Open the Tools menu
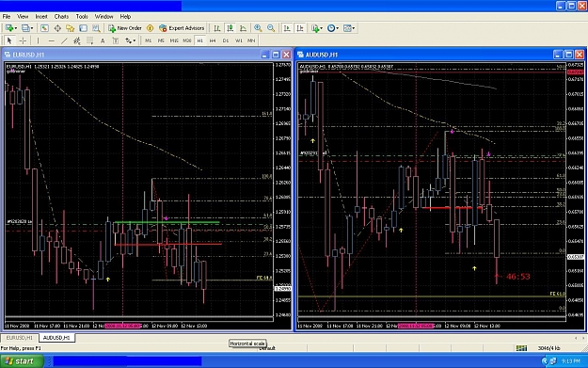The height and width of the screenshot is (368, 588). coord(82,17)
